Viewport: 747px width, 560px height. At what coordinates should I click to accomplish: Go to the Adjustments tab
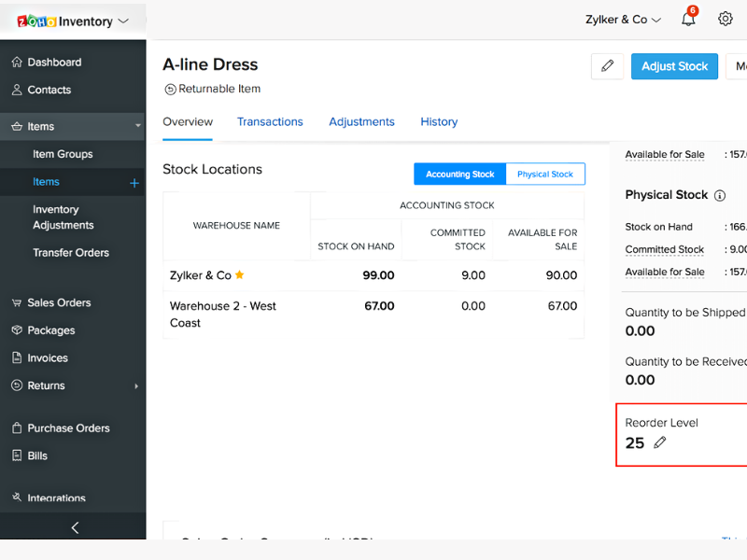(x=361, y=122)
